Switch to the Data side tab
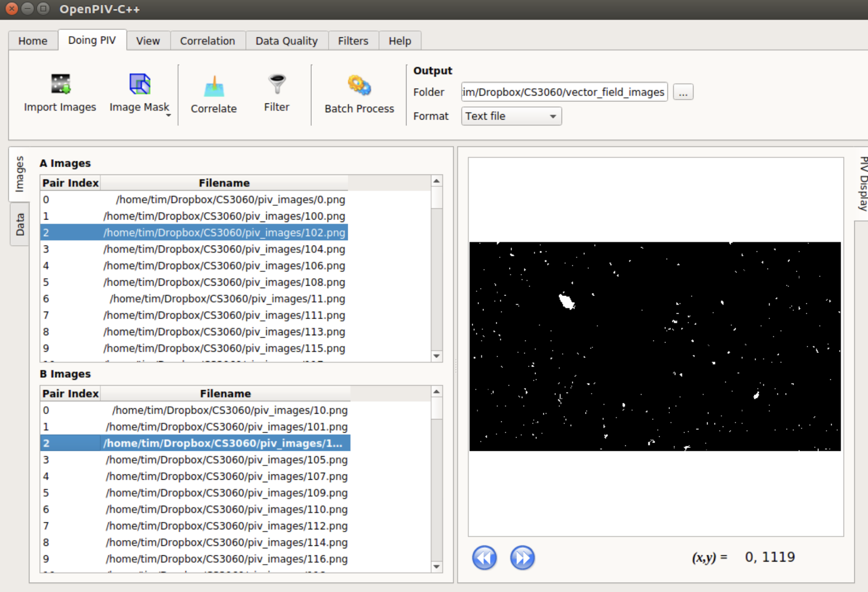Screen dimensions: 868x592 click(20, 224)
